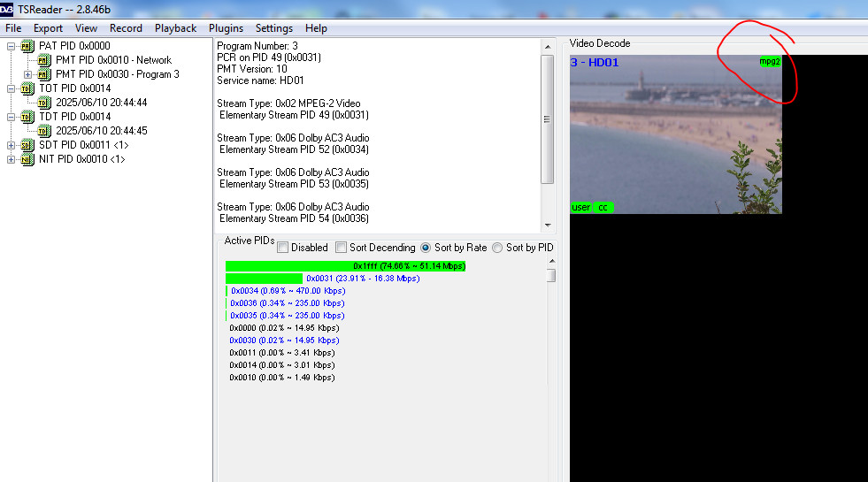This screenshot has width=868, height=482.
Task: Click the green user data badge
Action: 580,208
